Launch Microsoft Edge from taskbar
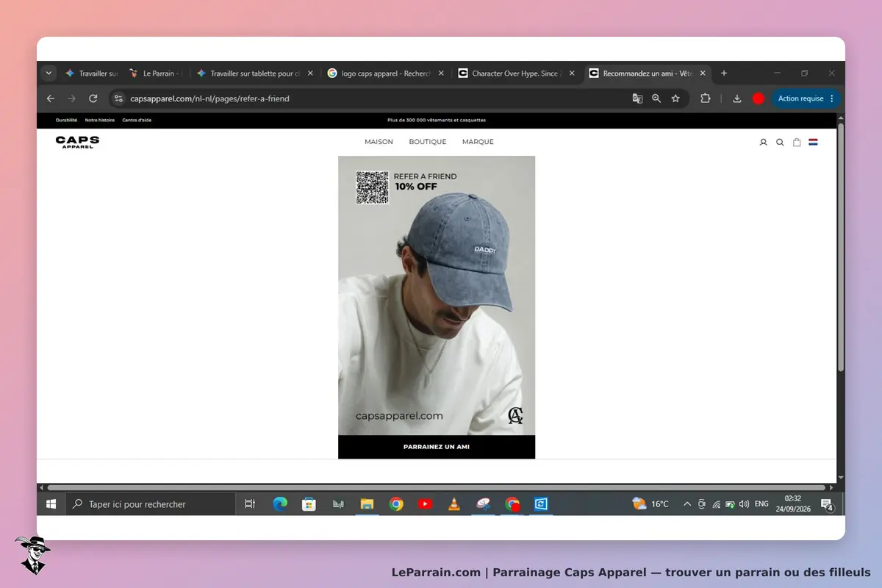The image size is (882, 588). (x=280, y=504)
